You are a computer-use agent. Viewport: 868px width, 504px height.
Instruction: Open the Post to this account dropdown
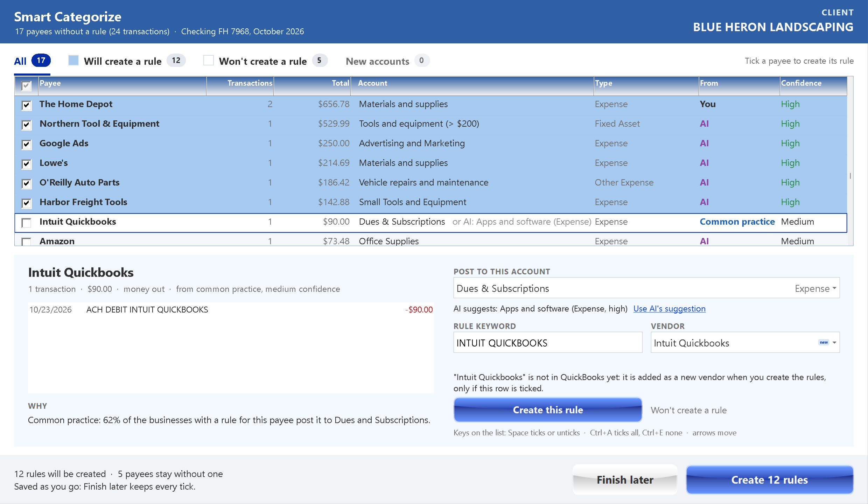pyautogui.click(x=646, y=288)
